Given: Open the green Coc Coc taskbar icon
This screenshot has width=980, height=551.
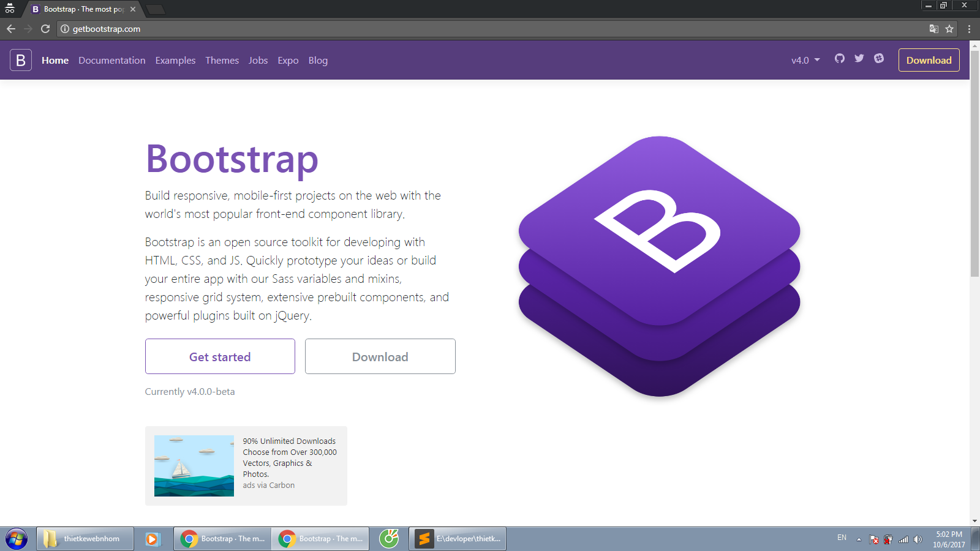Looking at the screenshot, I should pyautogui.click(x=389, y=539).
